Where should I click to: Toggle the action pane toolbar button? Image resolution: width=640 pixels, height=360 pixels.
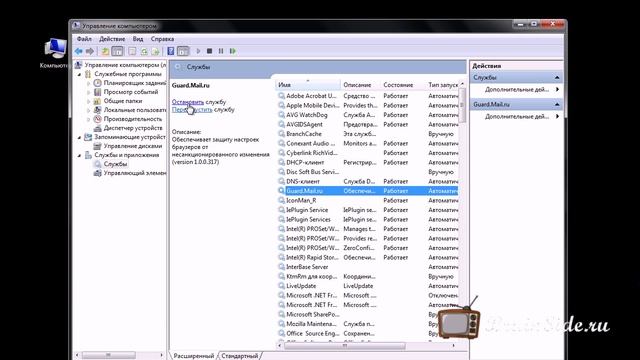[x=183, y=51]
